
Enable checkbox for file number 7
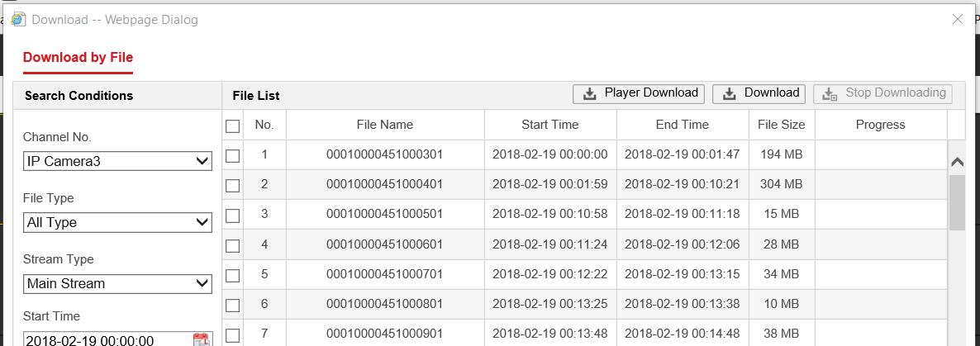click(x=233, y=334)
